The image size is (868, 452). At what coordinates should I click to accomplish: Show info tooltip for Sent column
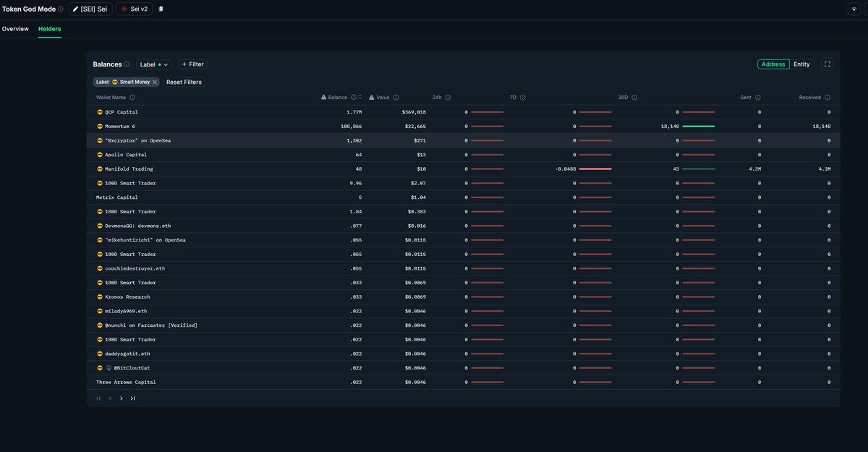coord(758,98)
